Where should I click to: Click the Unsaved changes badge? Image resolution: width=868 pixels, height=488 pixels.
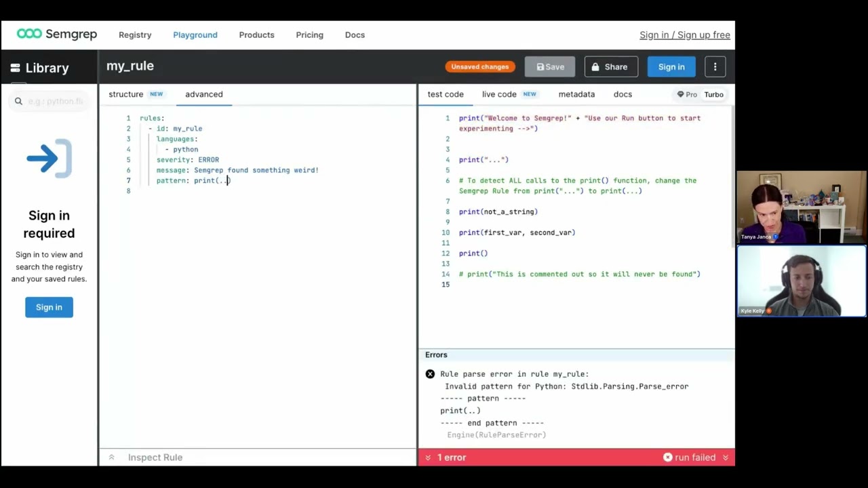coord(480,66)
